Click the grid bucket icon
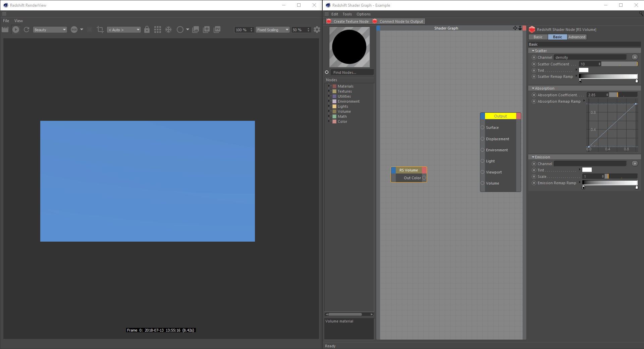Viewport: 644px width, 349px height. [158, 30]
